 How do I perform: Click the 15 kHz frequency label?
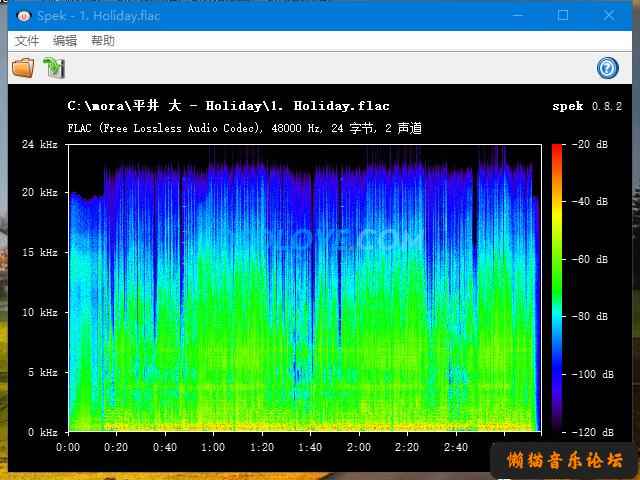point(40,252)
